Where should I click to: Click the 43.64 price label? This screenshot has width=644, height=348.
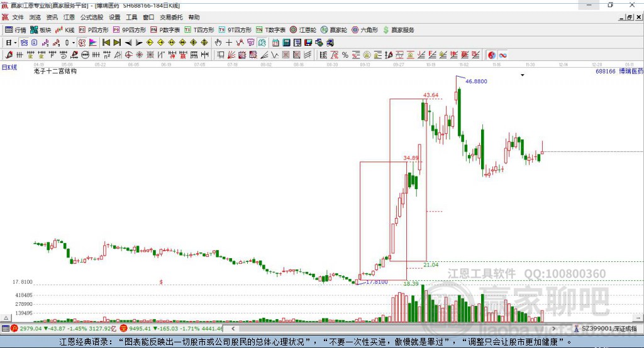430,95
